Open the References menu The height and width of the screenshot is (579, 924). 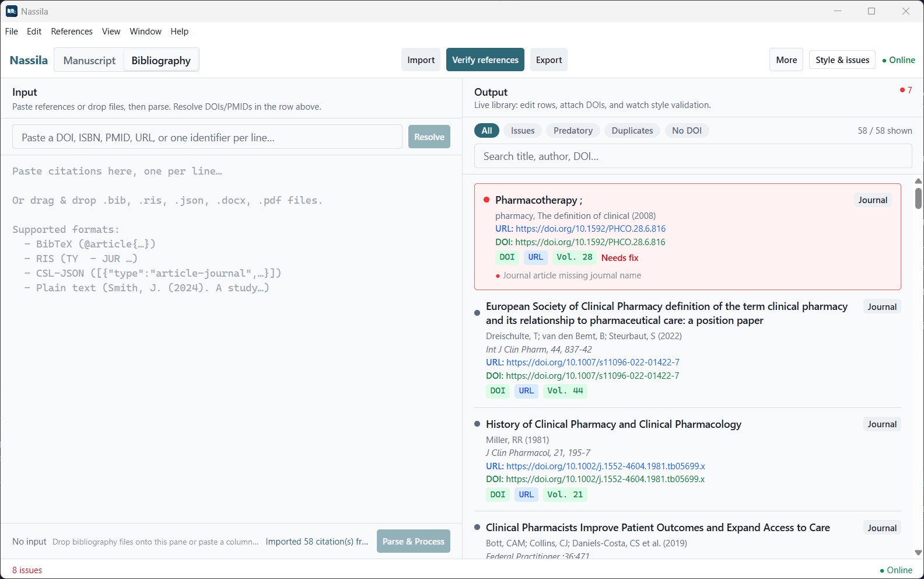click(72, 32)
